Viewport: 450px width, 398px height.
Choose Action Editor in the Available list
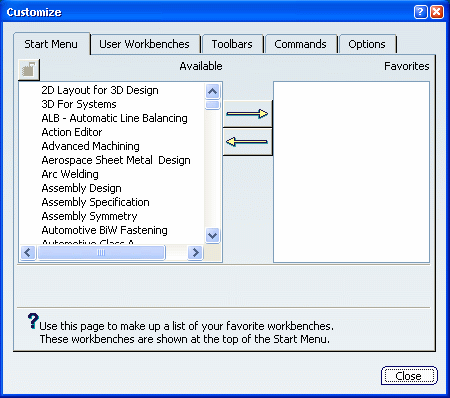point(72,132)
